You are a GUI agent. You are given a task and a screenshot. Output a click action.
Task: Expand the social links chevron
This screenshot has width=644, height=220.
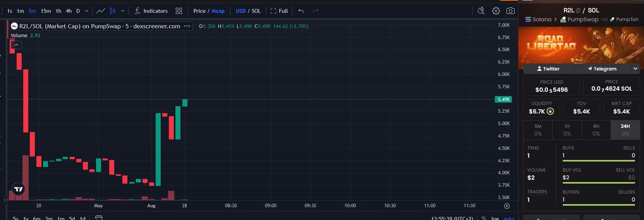click(635, 69)
